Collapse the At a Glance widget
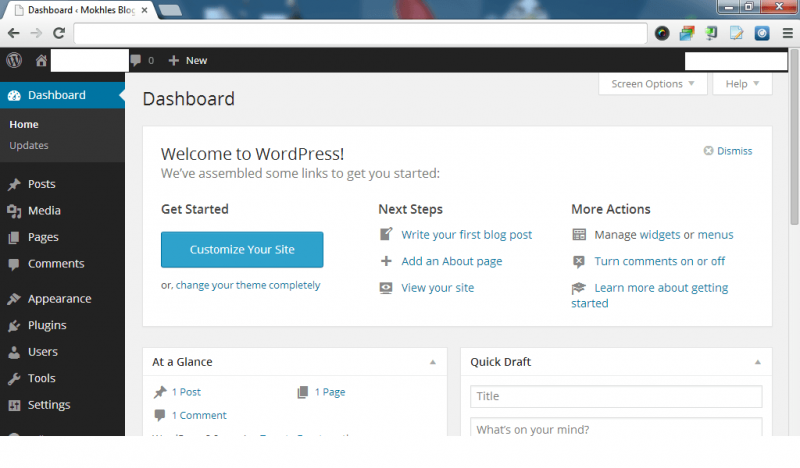Screen dimensions: 800x468 click(433, 362)
